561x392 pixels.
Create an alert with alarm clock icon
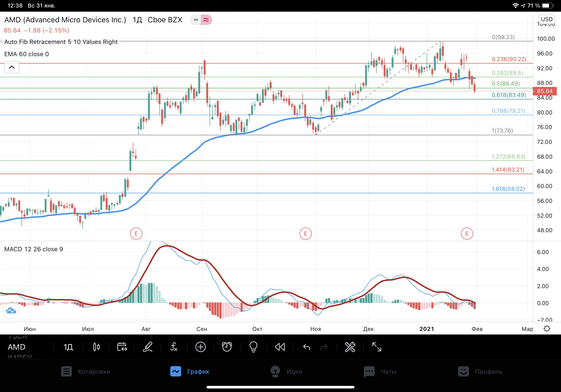[x=227, y=347]
